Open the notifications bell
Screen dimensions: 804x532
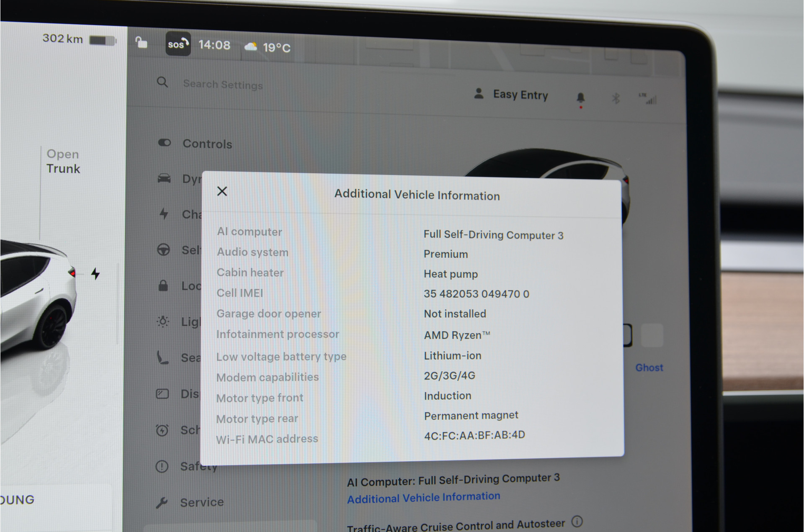(580, 99)
